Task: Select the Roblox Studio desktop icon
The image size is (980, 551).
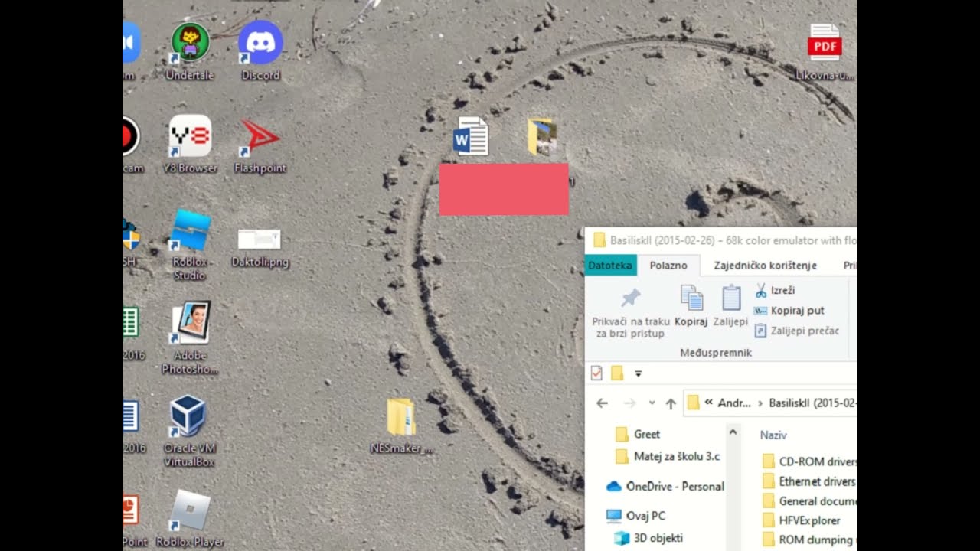Action: (189, 245)
